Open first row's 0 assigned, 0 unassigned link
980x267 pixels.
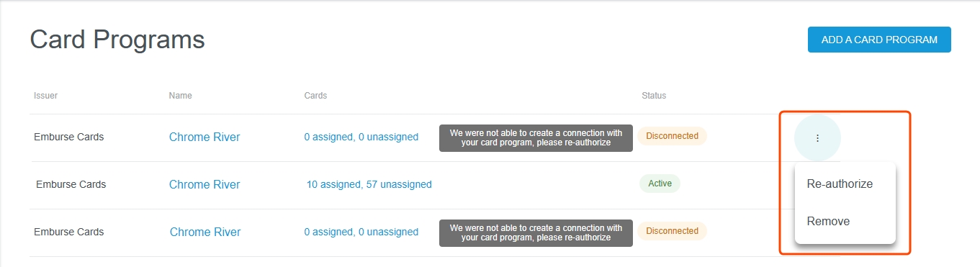[361, 137]
